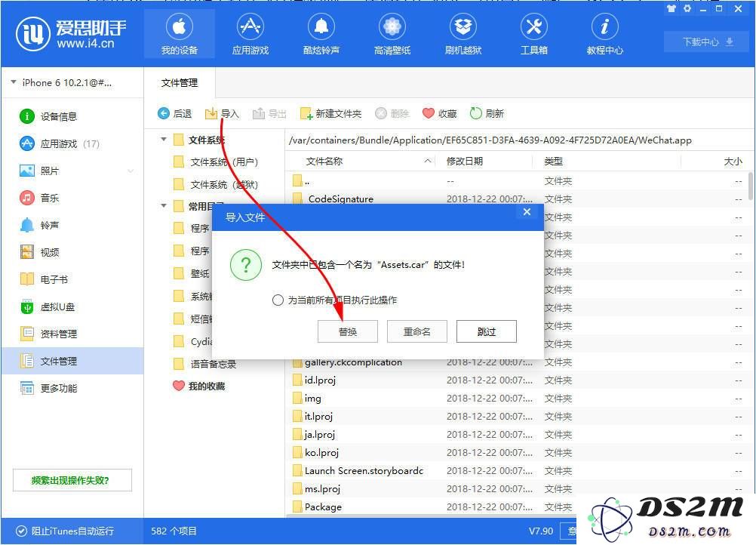This screenshot has height=545, width=756.
Task: Collapse the 文件系统 tree node
Action: [x=164, y=140]
